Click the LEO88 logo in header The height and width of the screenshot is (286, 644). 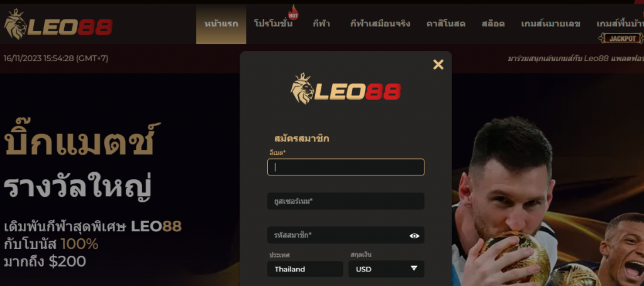58,25
